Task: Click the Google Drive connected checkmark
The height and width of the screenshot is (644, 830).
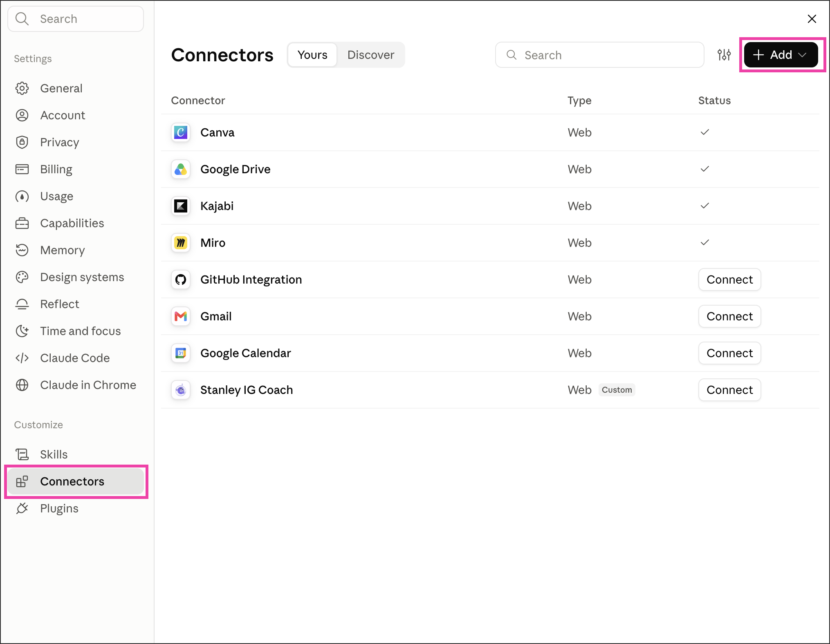Action: [x=704, y=169]
